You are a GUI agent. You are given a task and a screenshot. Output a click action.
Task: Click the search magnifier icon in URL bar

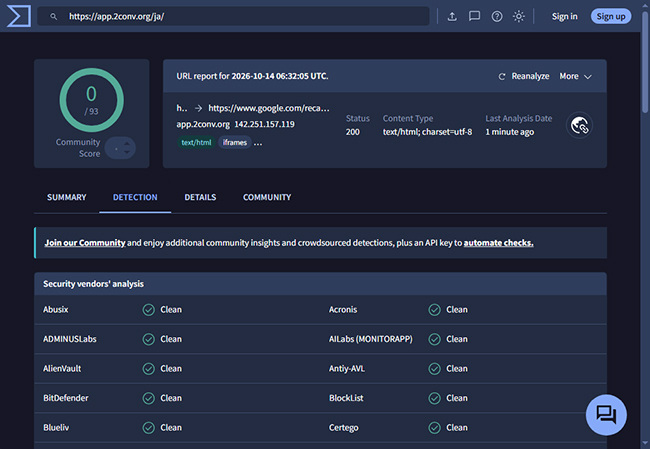[53, 17]
